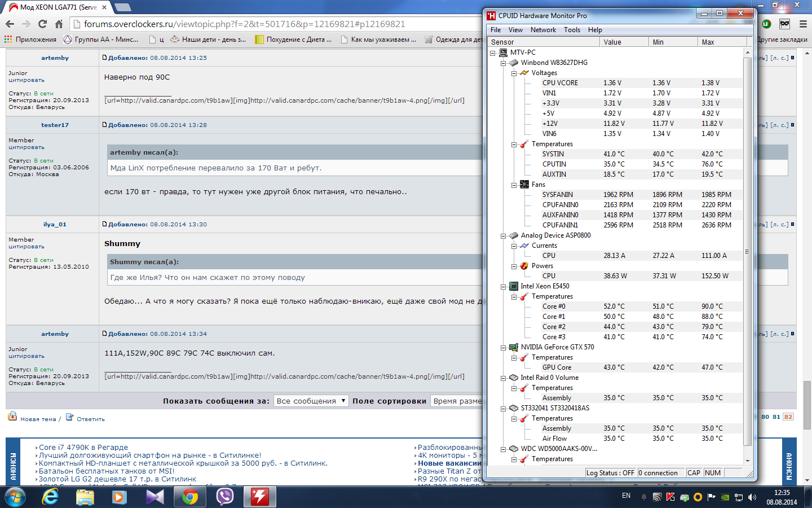Go to forum page 81
This screenshot has width=812, height=508.
coord(776,417)
